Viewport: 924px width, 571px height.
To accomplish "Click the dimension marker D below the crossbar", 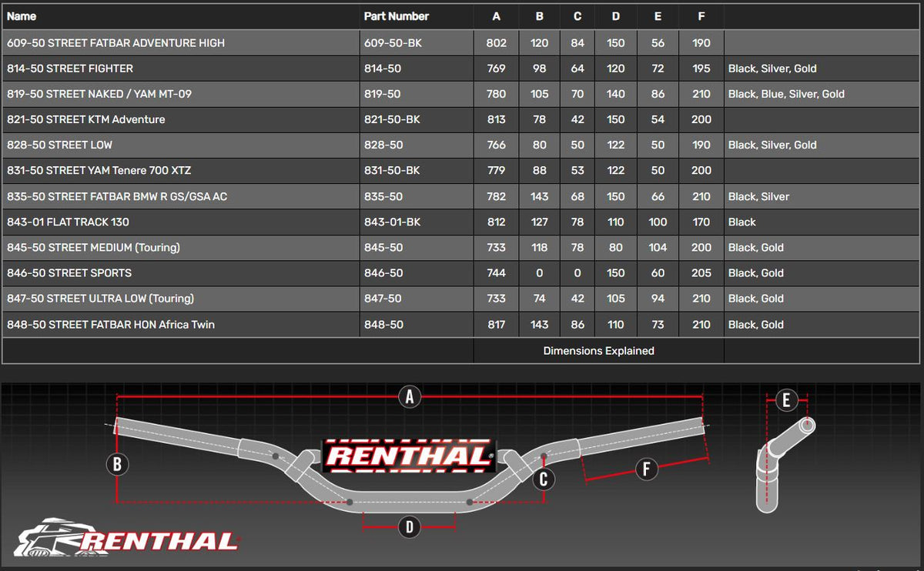I will (408, 527).
